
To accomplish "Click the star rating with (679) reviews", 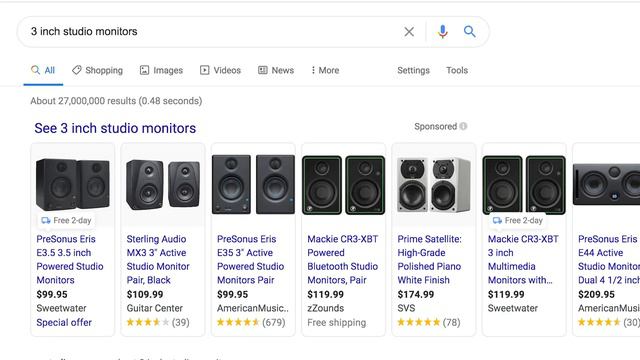I will (251, 322).
